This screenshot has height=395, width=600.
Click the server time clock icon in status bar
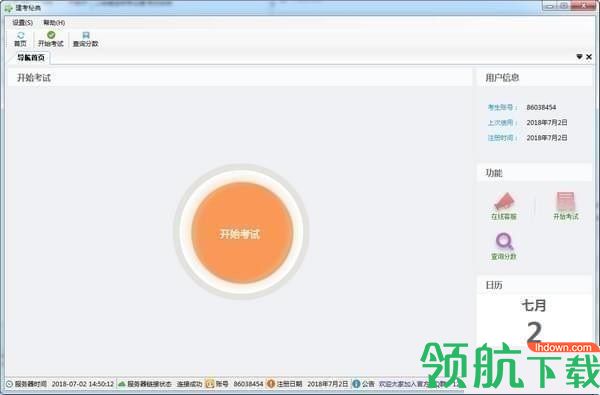point(9,384)
